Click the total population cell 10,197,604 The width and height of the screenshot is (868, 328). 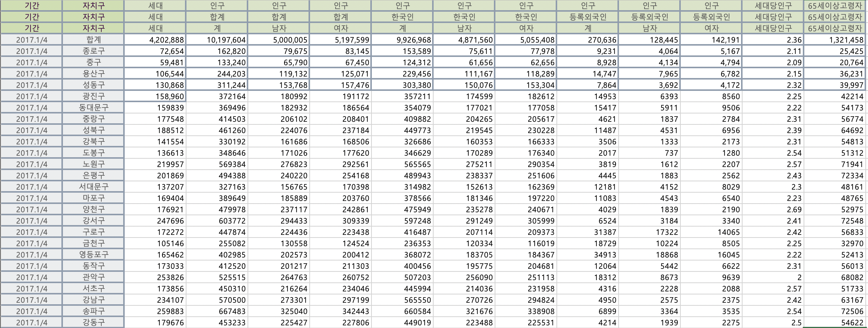coord(217,40)
